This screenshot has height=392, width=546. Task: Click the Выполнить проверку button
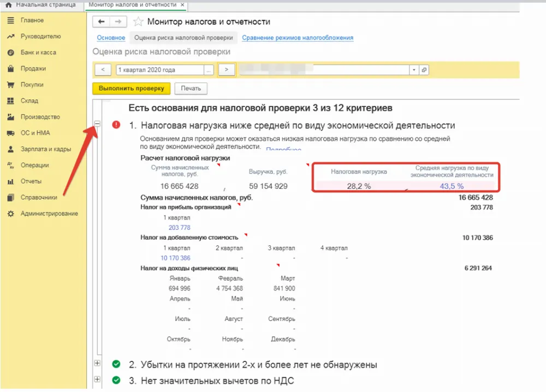[131, 88]
